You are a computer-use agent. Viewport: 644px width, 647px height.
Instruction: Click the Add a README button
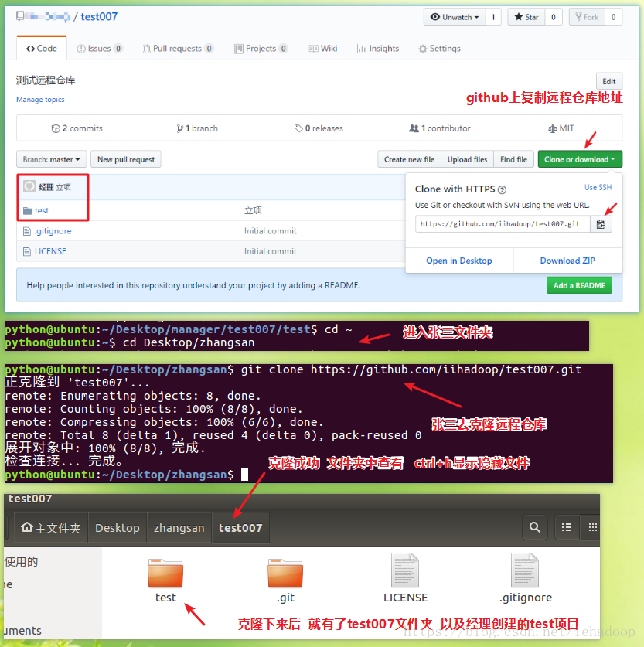pos(579,285)
